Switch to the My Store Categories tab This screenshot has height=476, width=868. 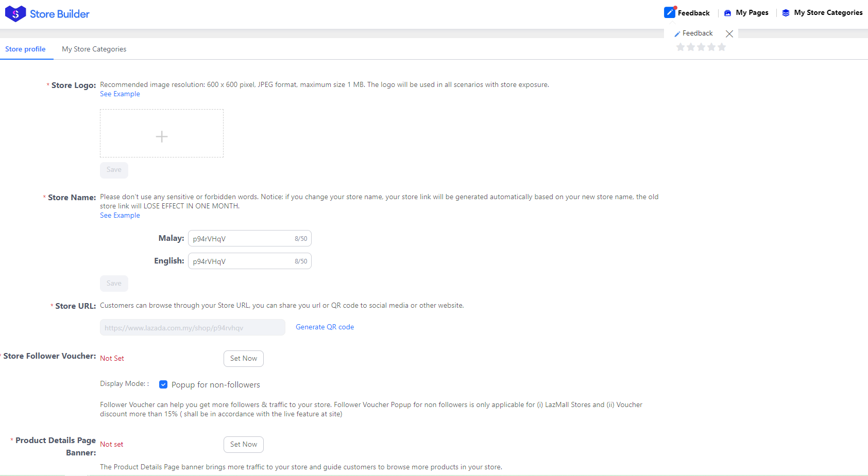pyautogui.click(x=94, y=49)
